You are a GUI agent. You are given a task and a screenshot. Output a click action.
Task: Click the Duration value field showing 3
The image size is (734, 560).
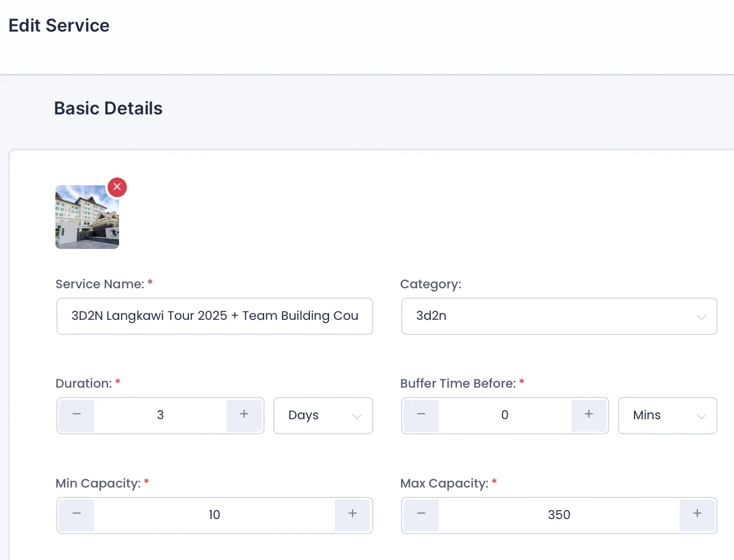click(160, 415)
